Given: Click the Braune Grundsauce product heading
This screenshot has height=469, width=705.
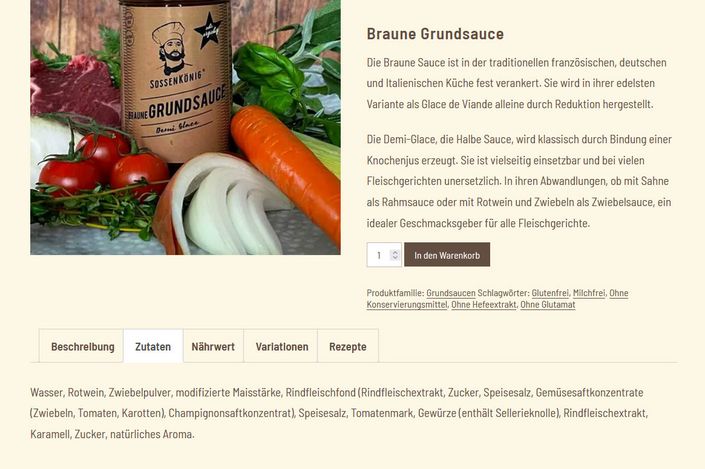Looking at the screenshot, I should (x=435, y=34).
